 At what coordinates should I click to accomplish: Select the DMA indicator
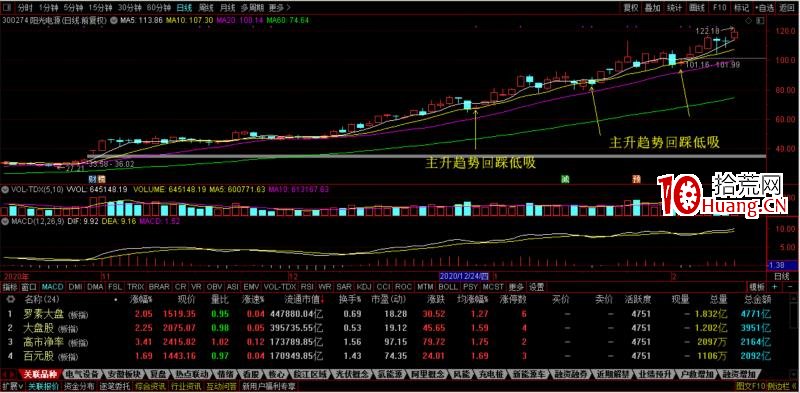click(x=95, y=287)
